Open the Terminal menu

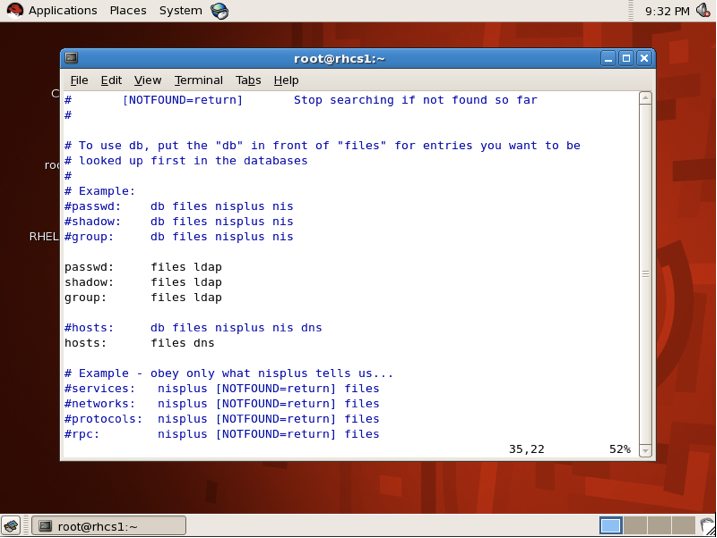coord(198,80)
